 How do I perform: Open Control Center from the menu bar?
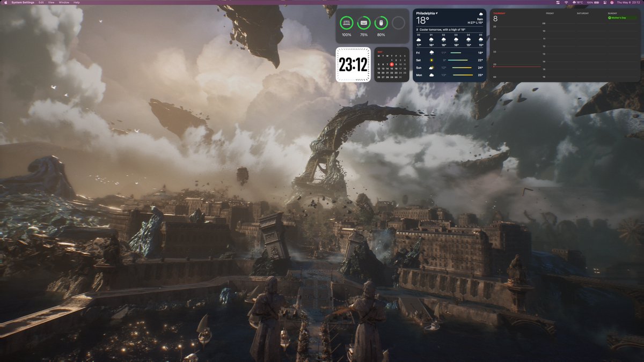[605, 2]
